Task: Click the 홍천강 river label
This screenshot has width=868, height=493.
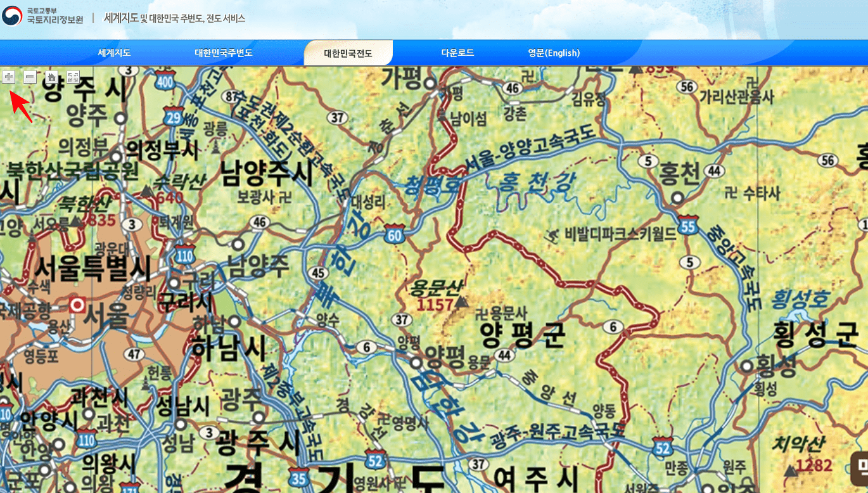Action: pos(537,184)
